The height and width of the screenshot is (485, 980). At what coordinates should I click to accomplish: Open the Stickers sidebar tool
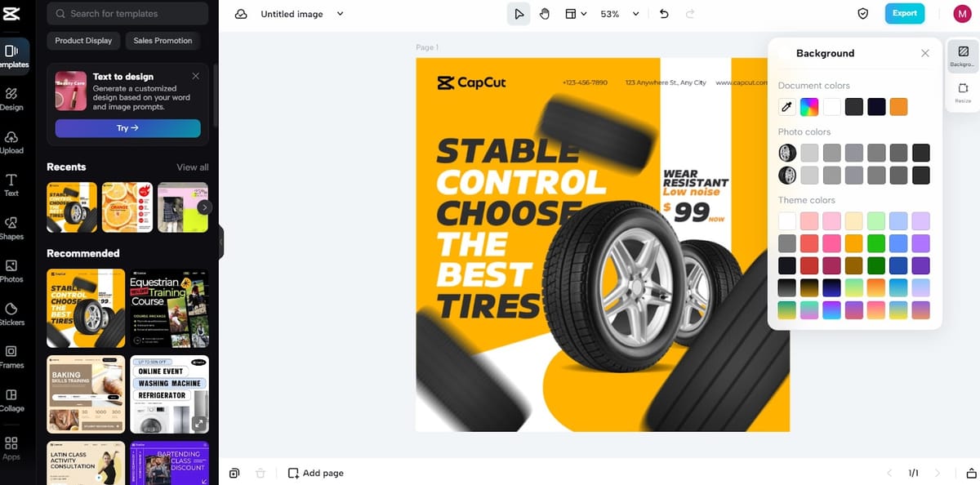[11, 314]
